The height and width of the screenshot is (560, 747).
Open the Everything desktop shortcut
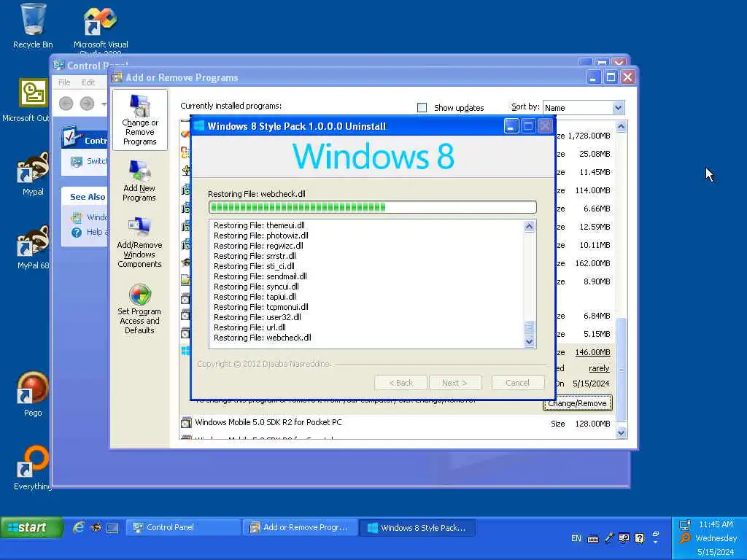tap(33, 467)
